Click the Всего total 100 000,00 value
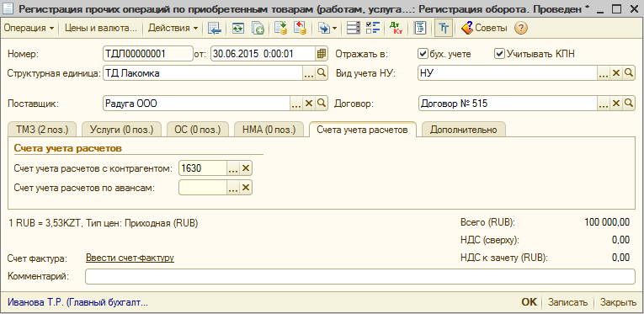 point(607,222)
